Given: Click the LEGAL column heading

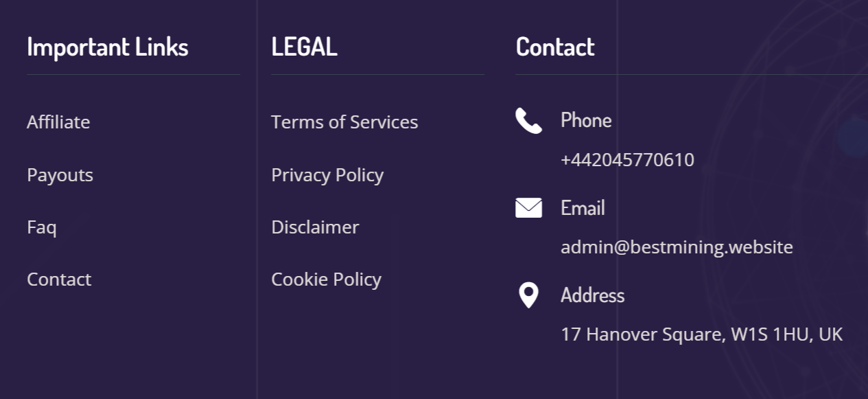Looking at the screenshot, I should tap(304, 47).
